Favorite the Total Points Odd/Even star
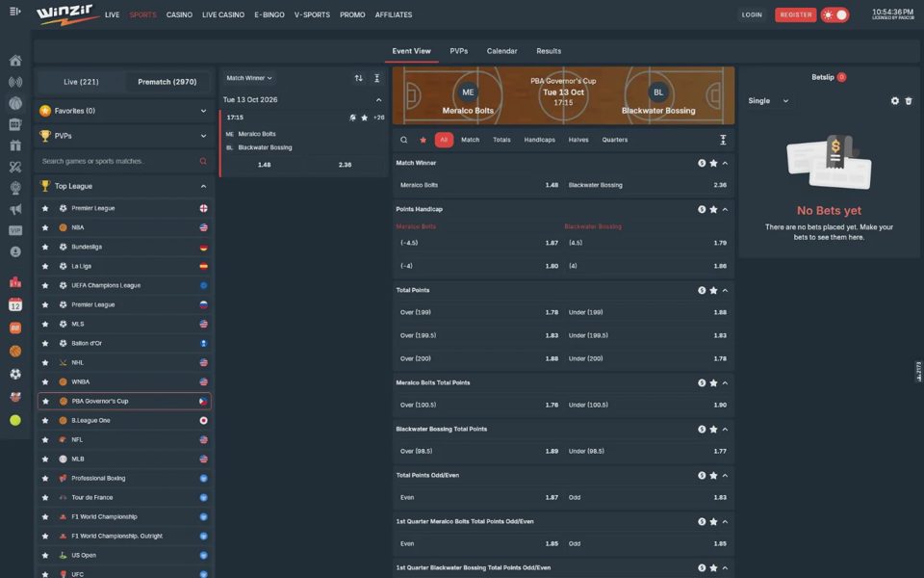This screenshot has width=924, height=578. click(713, 475)
